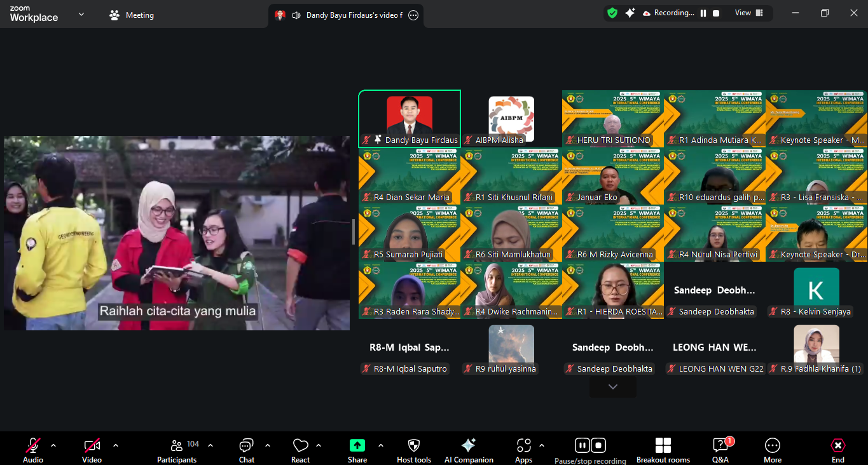Open the Participants panel
The height and width of the screenshot is (465, 868).
(177, 450)
